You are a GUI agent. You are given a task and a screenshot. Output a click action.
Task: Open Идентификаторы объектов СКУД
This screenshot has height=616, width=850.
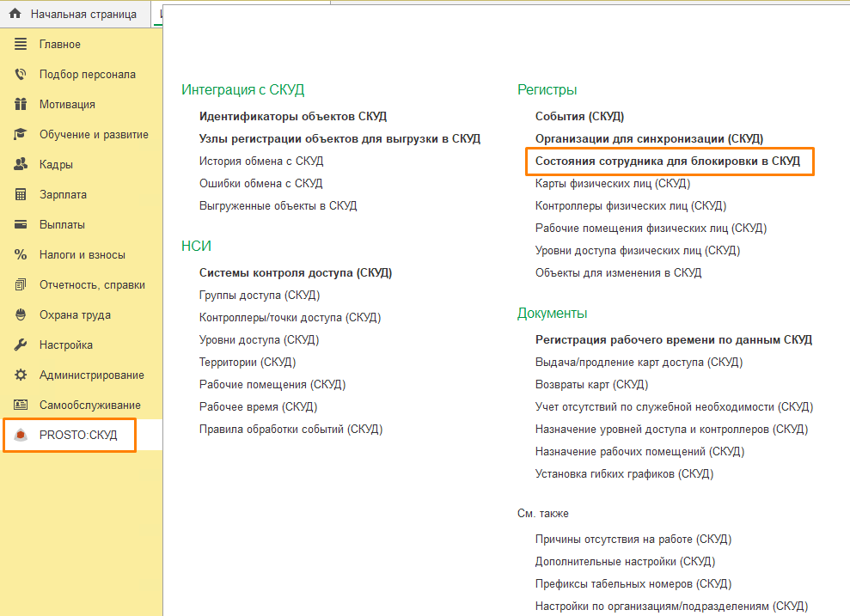(x=293, y=116)
